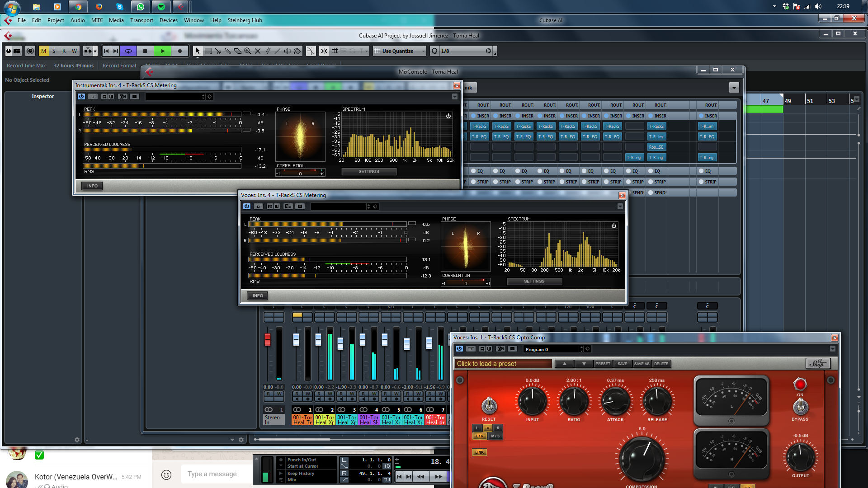Select the Glue tool

(228, 51)
